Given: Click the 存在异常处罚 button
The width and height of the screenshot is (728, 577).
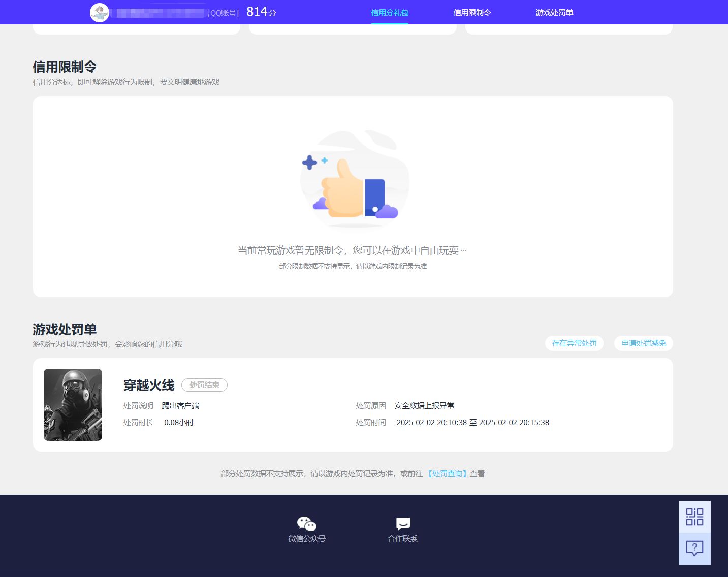Looking at the screenshot, I should 574,343.
